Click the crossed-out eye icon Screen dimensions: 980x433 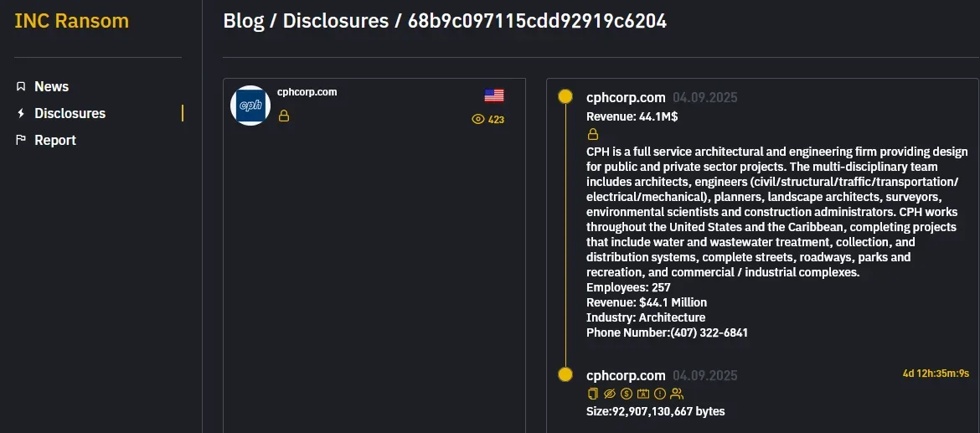(610, 394)
